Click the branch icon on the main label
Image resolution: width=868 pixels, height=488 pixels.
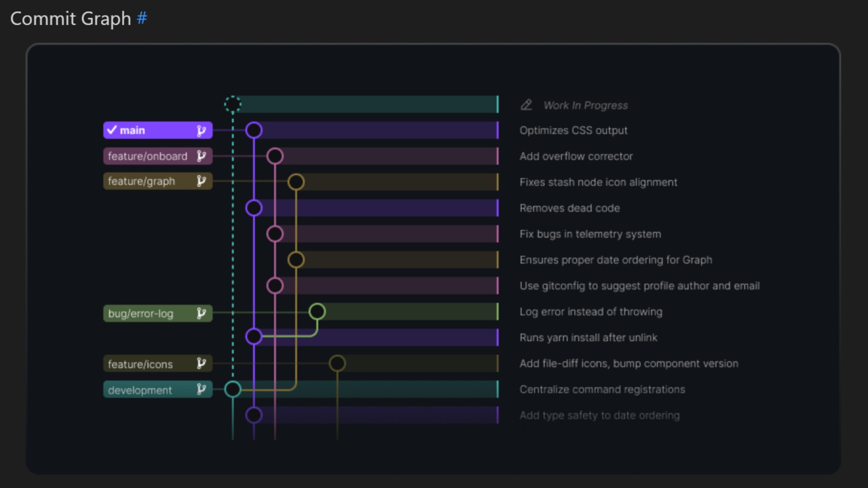[x=202, y=130]
